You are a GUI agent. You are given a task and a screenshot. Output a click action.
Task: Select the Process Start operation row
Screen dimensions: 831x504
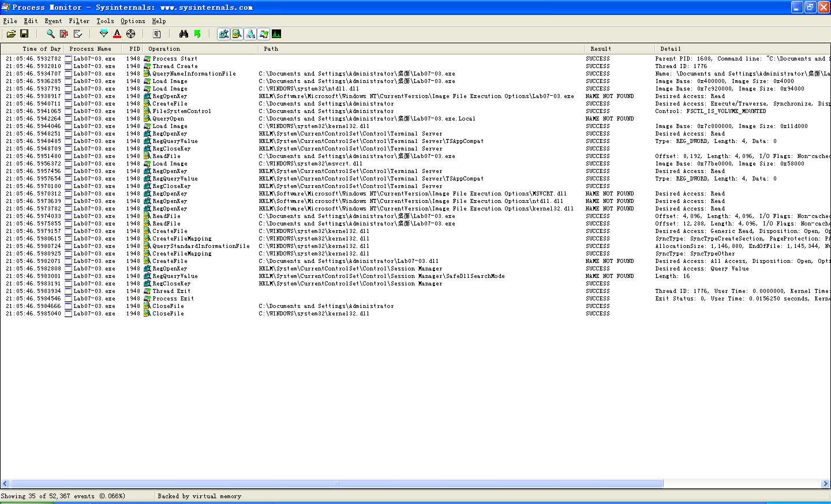[x=415, y=59]
